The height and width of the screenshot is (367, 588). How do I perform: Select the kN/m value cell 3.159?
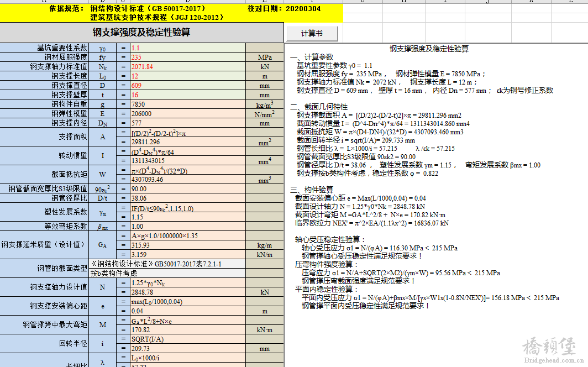(188, 255)
